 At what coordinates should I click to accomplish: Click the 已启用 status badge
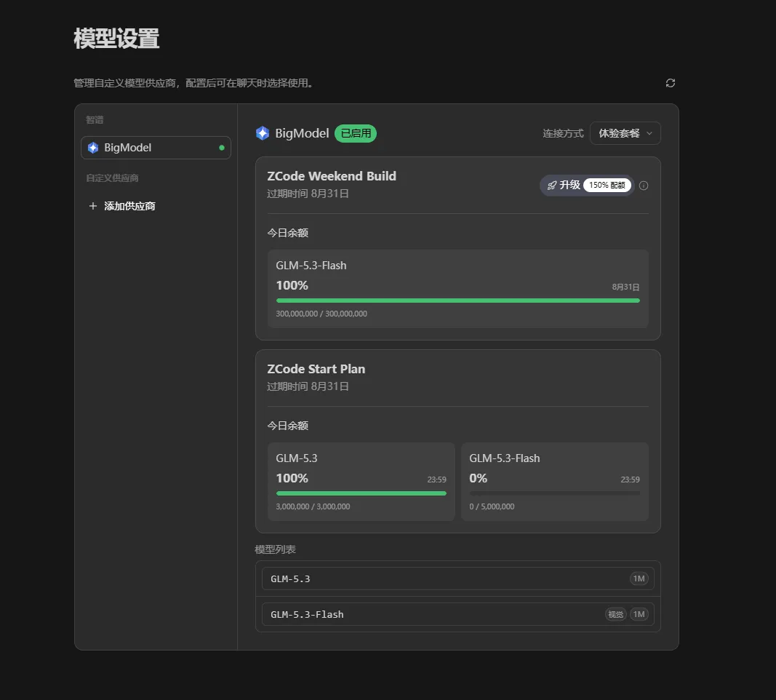click(356, 133)
